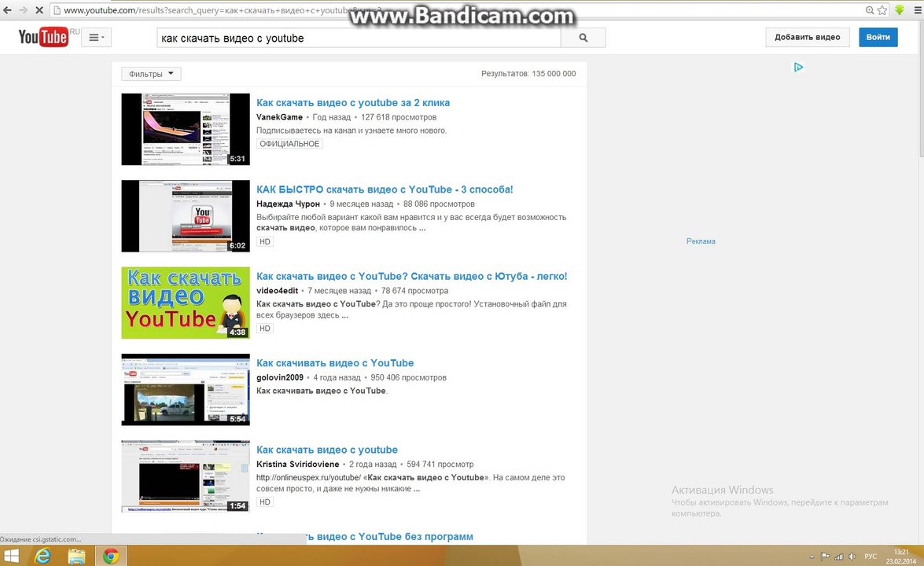Screen dimensions: 924x566
Task: Click 'Результатов: 135 000 000' text
Action: click(528, 74)
